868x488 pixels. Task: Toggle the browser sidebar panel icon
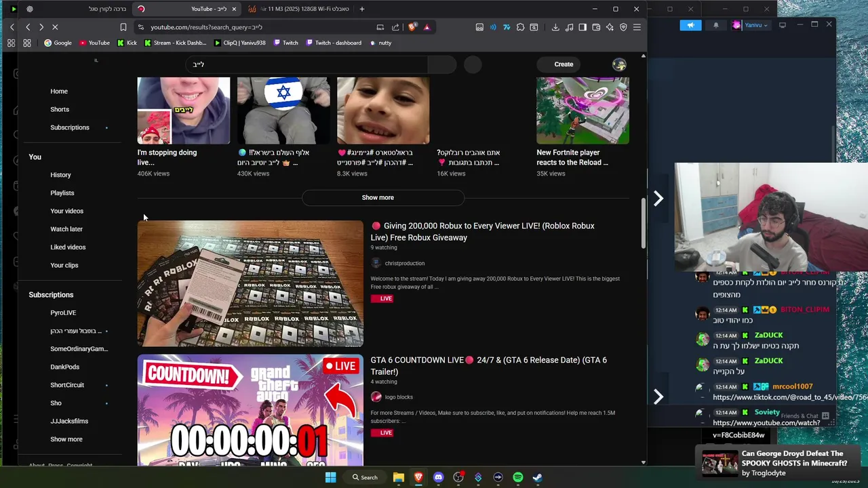583,27
